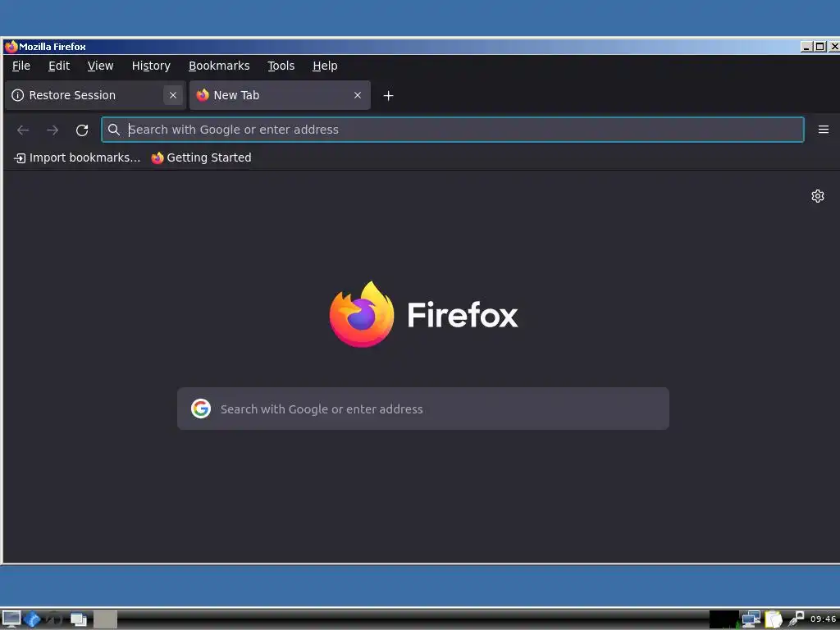Viewport: 840px width, 630px height.
Task: Select the New Tab tab
Action: 280,95
